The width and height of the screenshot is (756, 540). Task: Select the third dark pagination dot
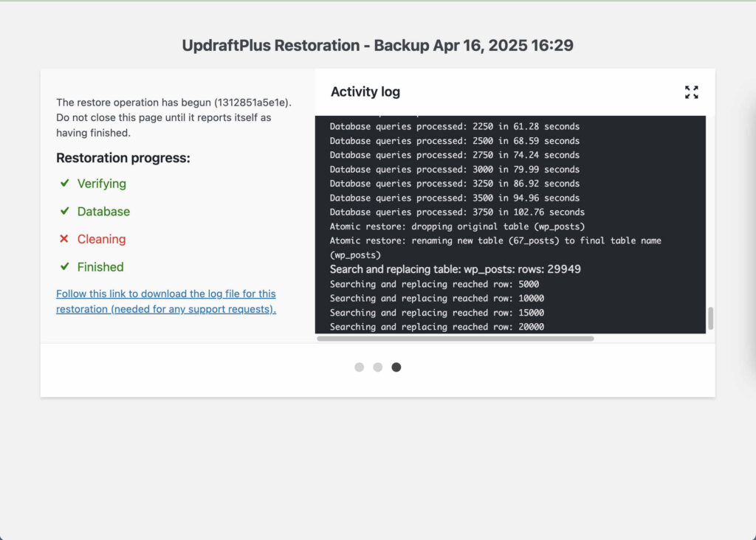[396, 367]
